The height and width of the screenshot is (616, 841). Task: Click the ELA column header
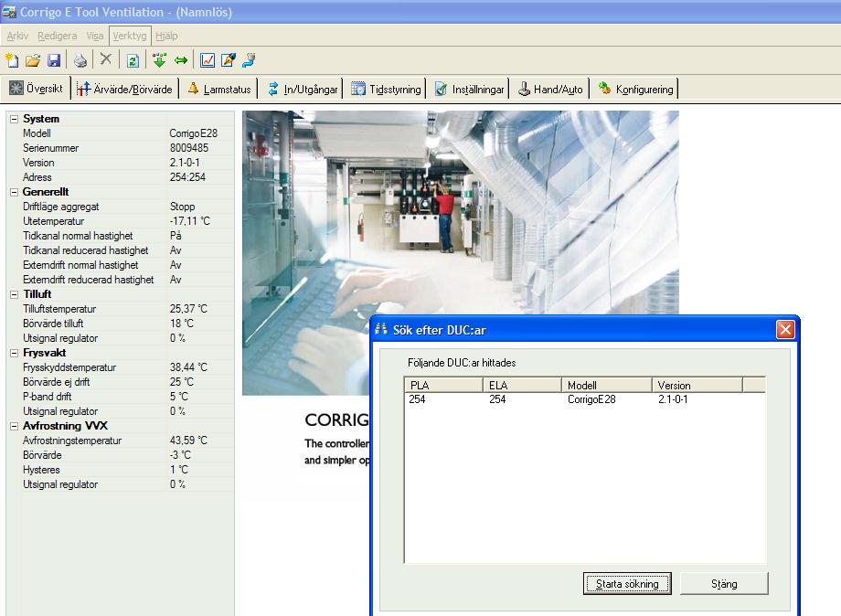[x=522, y=385]
